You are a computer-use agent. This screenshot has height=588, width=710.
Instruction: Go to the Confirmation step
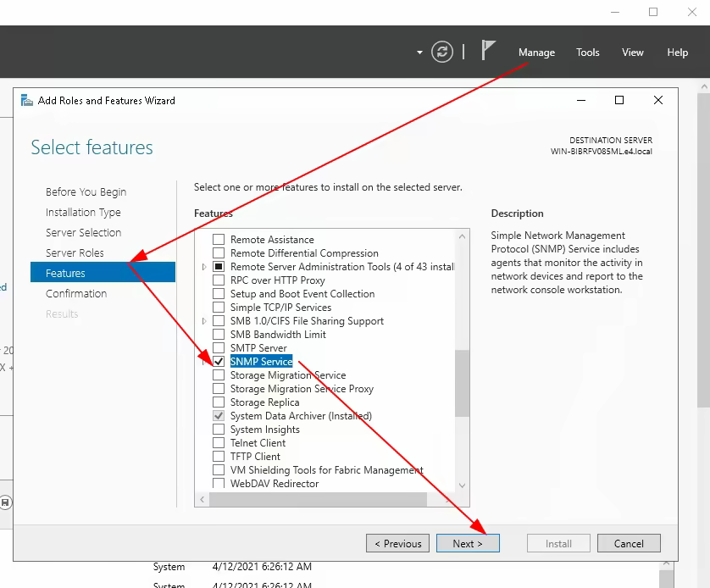tap(76, 294)
